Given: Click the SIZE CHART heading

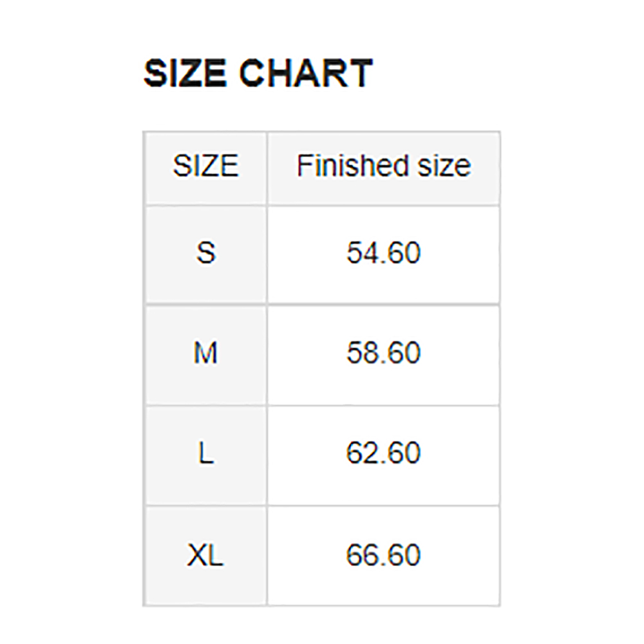Looking at the screenshot, I should pyautogui.click(x=258, y=73).
